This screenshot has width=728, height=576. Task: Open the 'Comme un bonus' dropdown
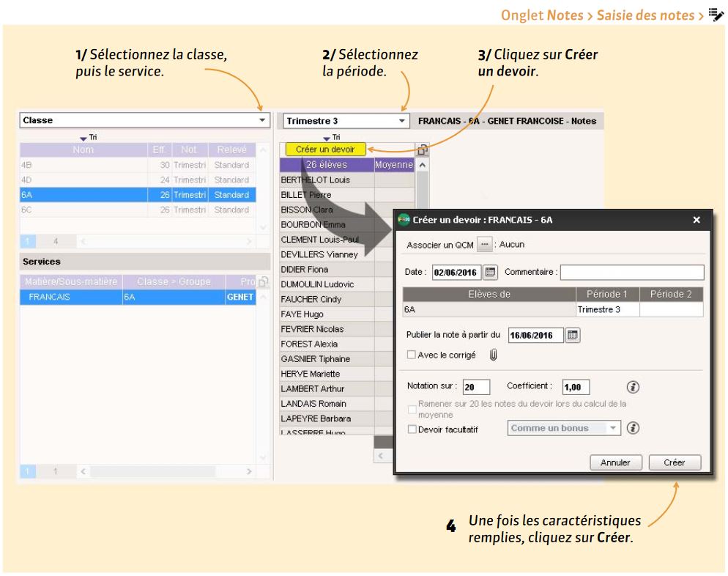[x=613, y=428]
